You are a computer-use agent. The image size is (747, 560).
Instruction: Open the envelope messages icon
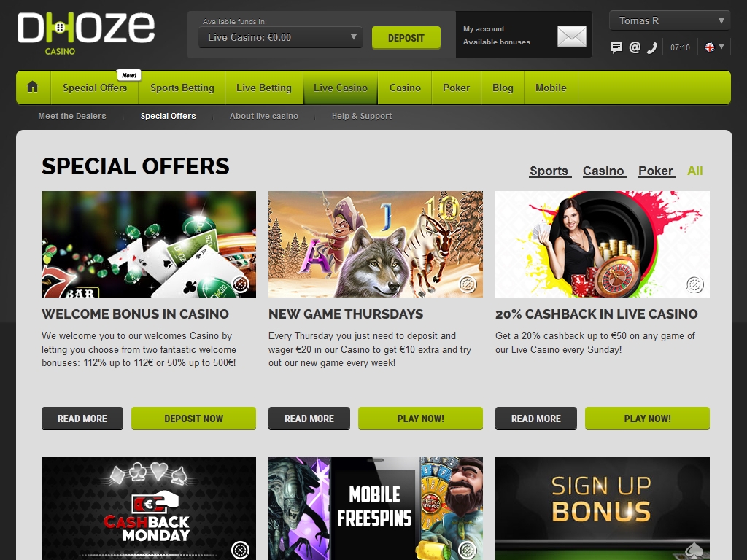[x=572, y=36]
